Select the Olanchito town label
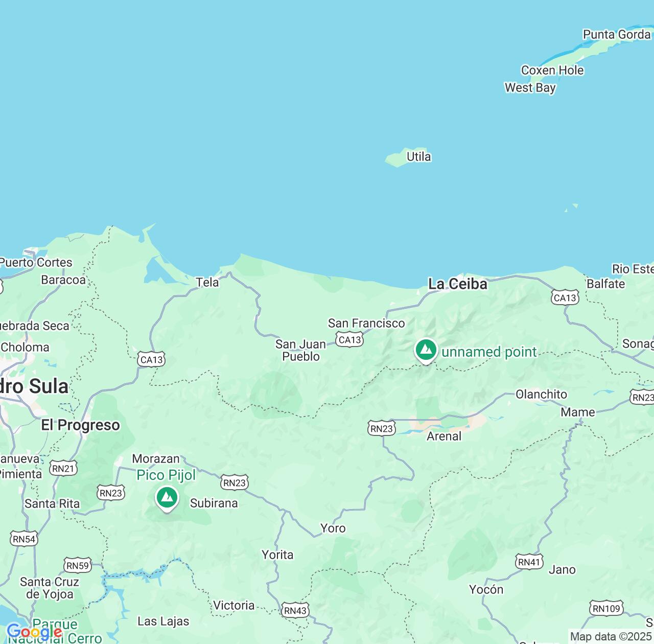The width and height of the screenshot is (654, 644). [541, 394]
